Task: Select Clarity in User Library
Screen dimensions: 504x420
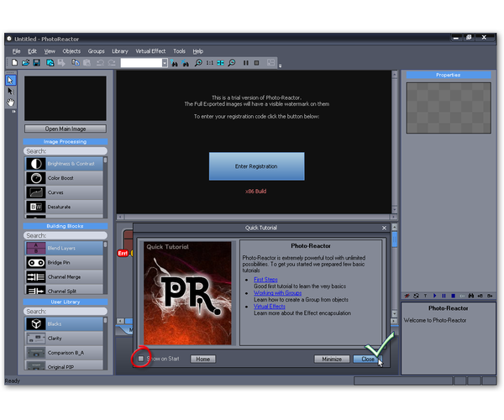Action: click(x=64, y=339)
